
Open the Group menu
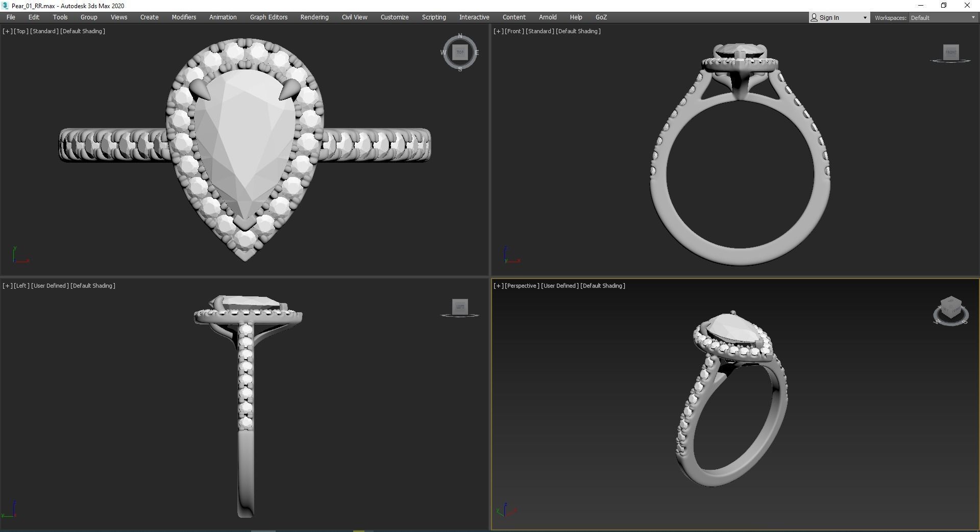tap(89, 17)
